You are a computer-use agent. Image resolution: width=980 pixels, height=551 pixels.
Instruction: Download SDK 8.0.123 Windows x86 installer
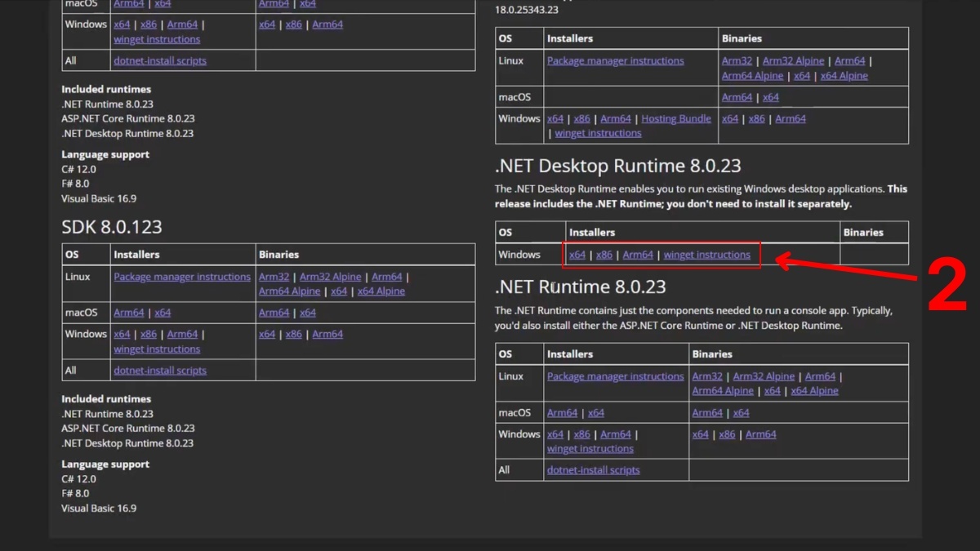[x=149, y=334]
